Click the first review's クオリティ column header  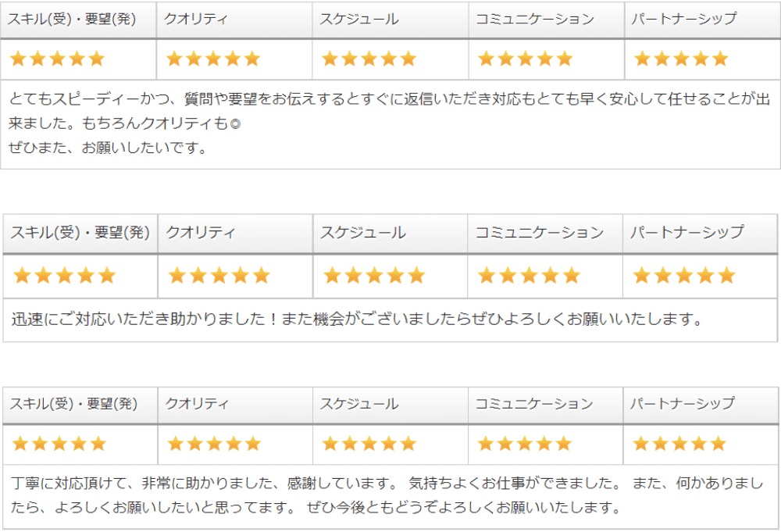196,19
